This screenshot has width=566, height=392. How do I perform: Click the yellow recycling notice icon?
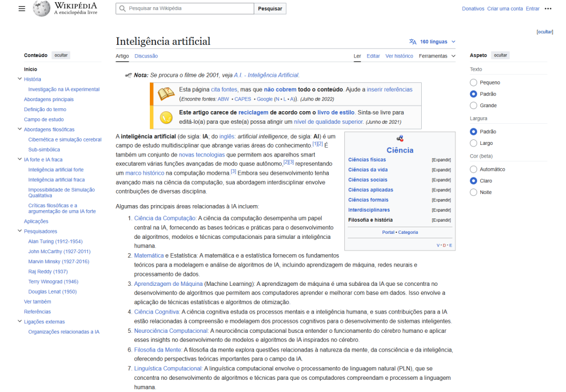tap(166, 117)
